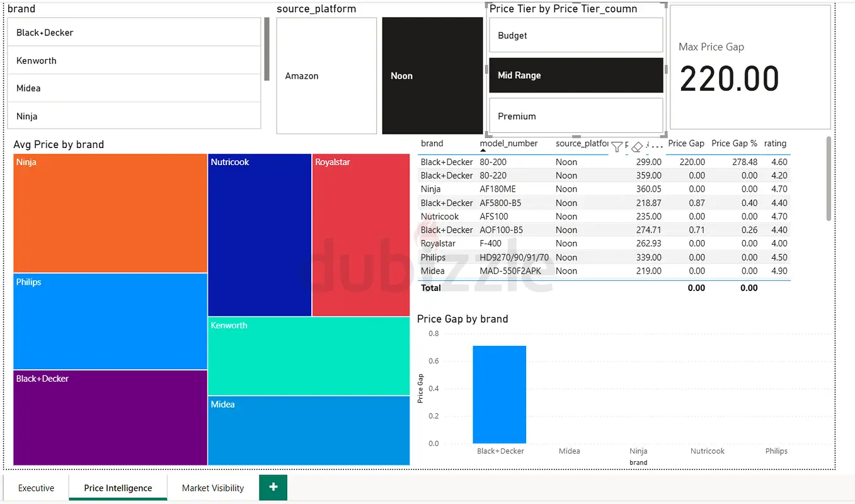Clear selections with the eraser icon
Image resolution: width=855 pixels, height=504 pixels.
coord(637,147)
